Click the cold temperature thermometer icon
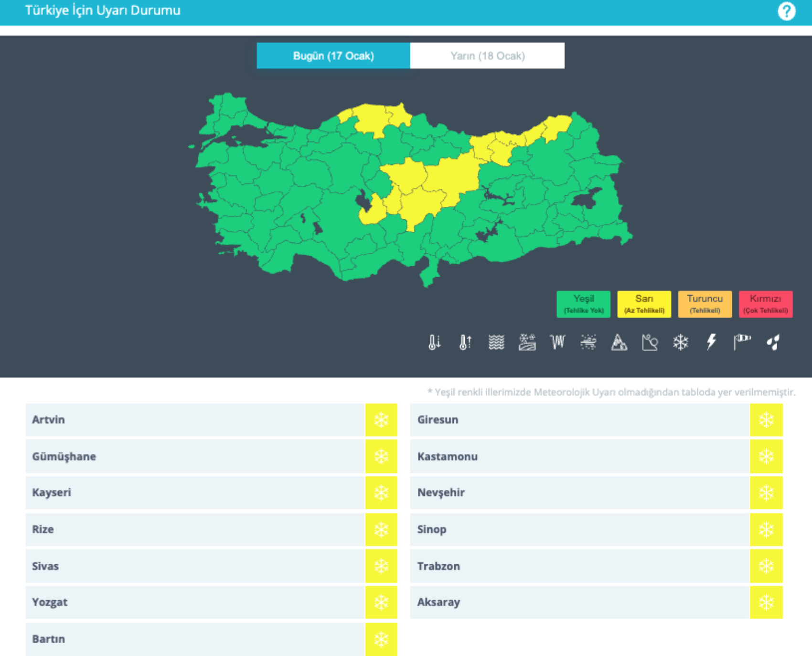 point(434,342)
